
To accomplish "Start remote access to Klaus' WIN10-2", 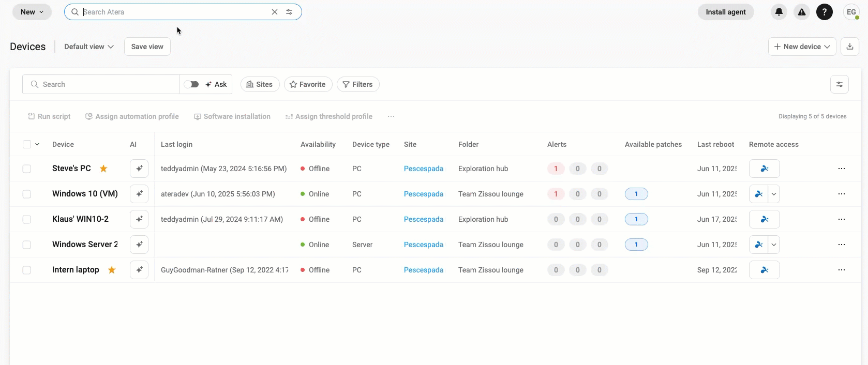I will pyautogui.click(x=765, y=219).
